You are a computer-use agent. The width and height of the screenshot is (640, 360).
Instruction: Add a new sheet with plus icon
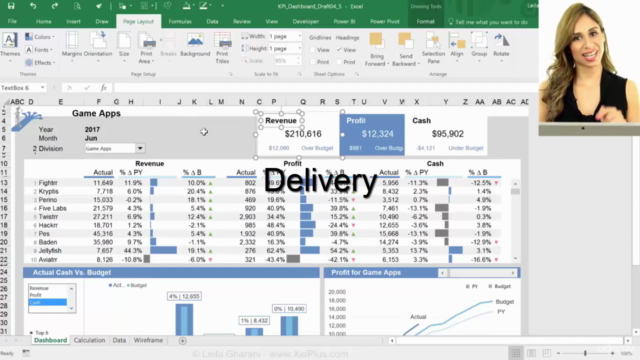[x=182, y=341]
